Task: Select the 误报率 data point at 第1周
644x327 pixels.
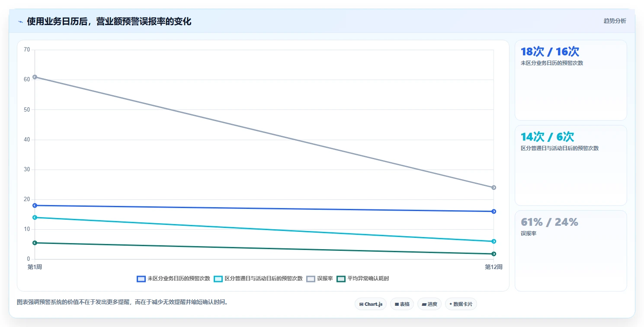Action: pyautogui.click(x=35, y=77)
